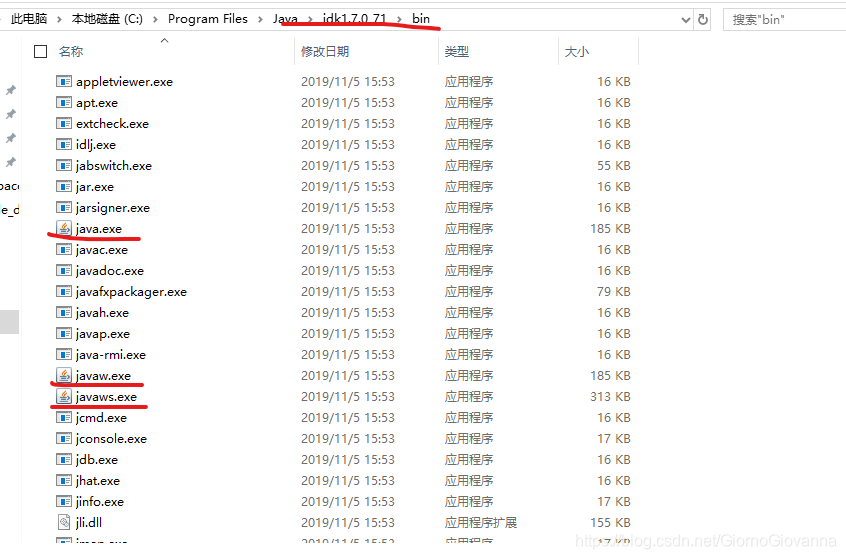Select the javafxpackager.exe file name

point(132,292)
